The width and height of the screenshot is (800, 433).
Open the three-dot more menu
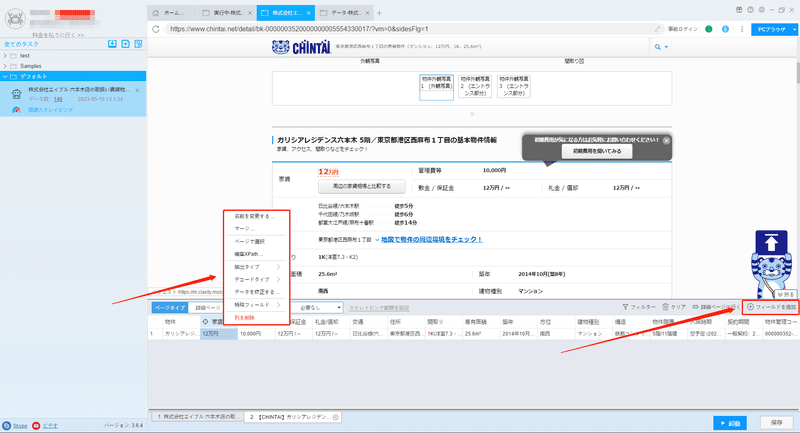point(742,29)
